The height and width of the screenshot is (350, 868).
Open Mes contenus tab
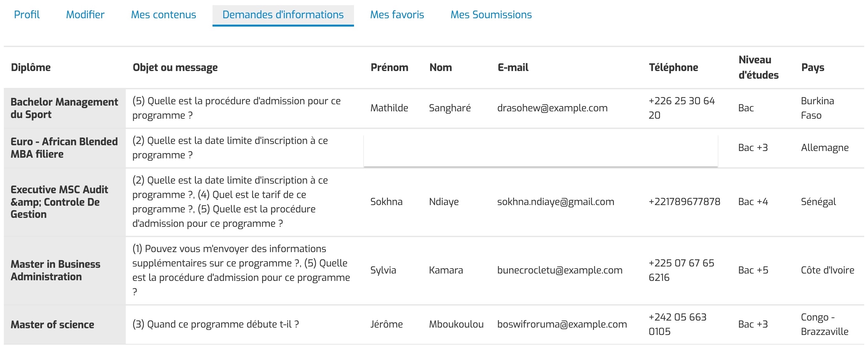coord(164,15)
